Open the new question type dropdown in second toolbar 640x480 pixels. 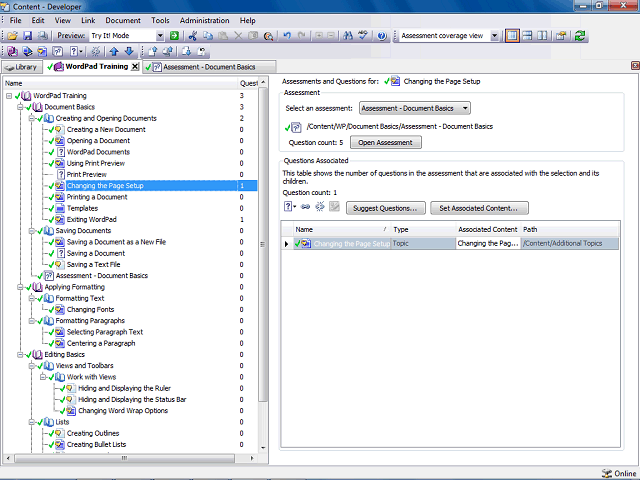[x=76, y=51]
